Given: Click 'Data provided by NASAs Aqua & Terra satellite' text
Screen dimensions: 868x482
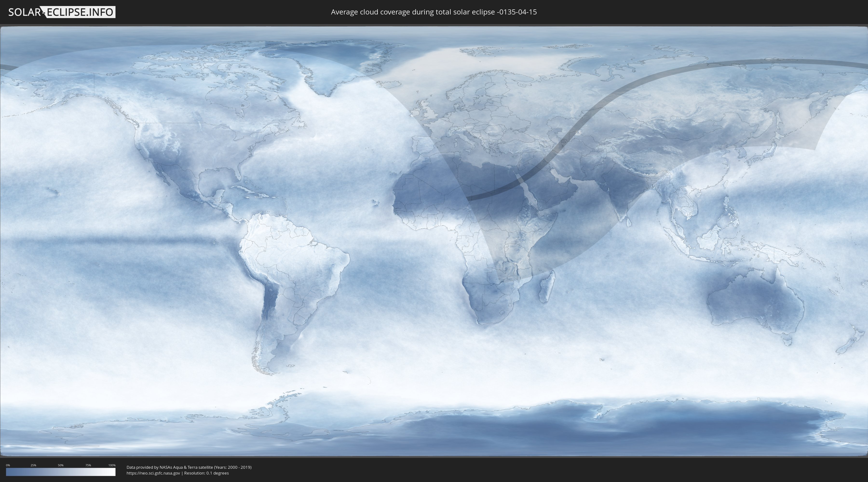Looking at the screenshot, I should pos(170,467).
